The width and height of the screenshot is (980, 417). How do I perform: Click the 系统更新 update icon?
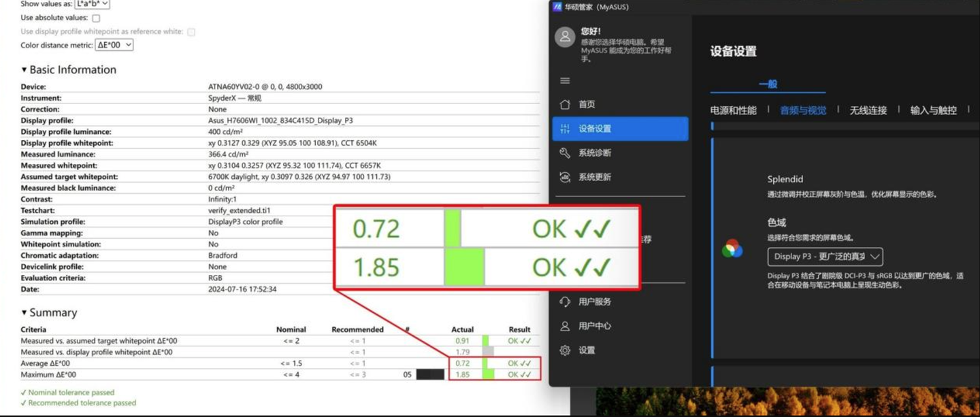(565, 177)
